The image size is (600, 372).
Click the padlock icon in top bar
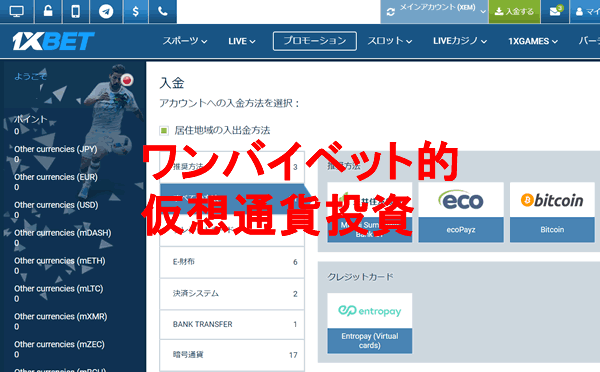pos(48,11)
